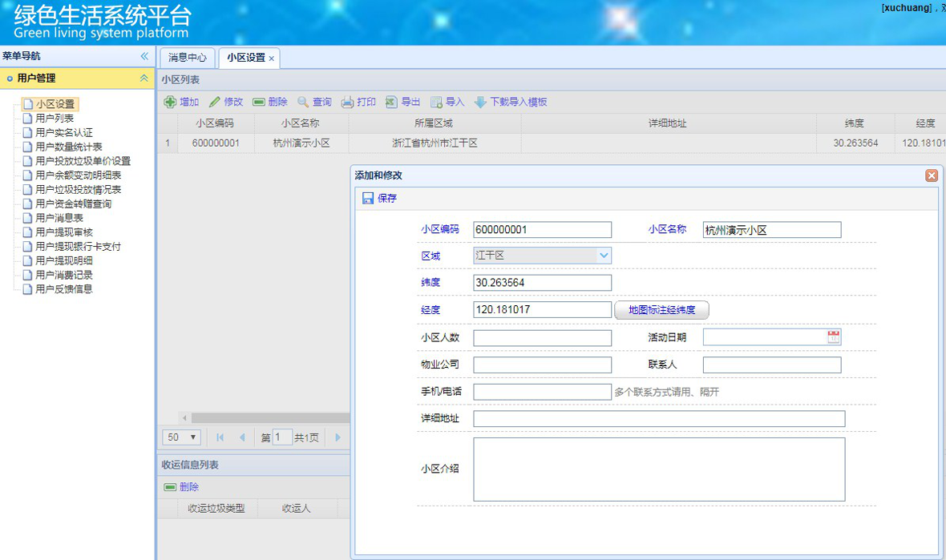Select the cell 浙江省杭州市江干区
Screen dimensions: 946x560
[435, 143]
